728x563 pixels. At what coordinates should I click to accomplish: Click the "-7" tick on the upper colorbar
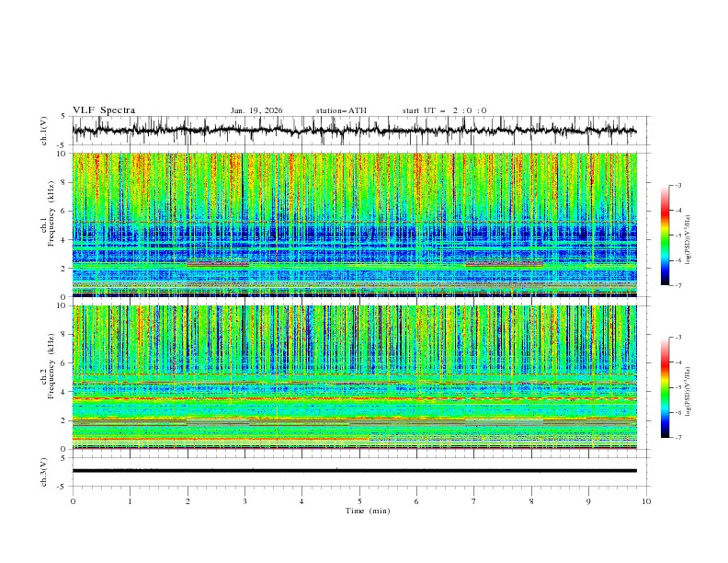pyautogui.click(x=677, y=286)
